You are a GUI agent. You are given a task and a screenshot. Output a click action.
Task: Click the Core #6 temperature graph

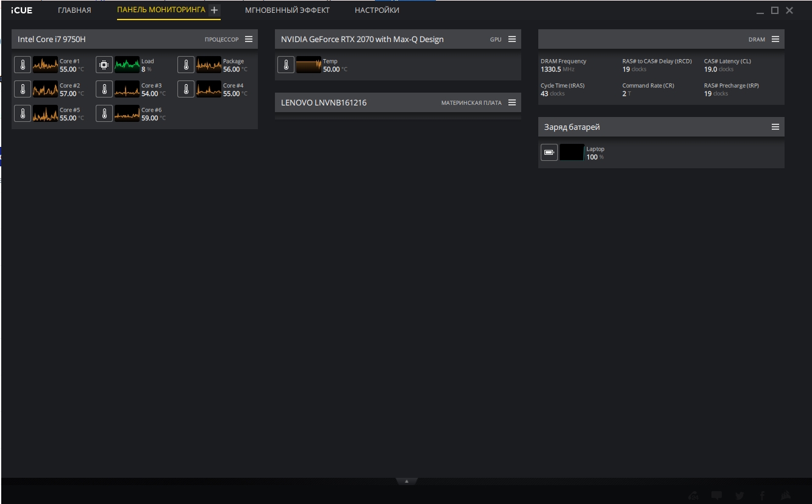point(127,113)
